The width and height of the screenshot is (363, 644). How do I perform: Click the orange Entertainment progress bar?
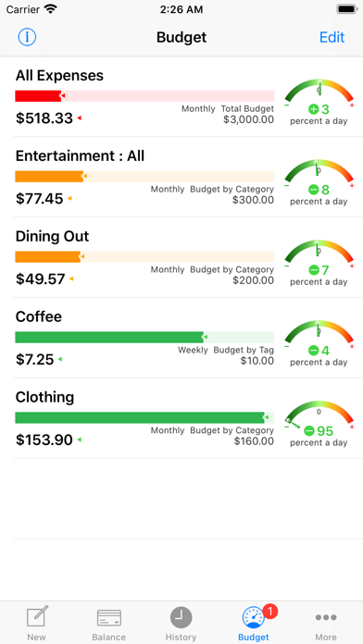point(144,177)
